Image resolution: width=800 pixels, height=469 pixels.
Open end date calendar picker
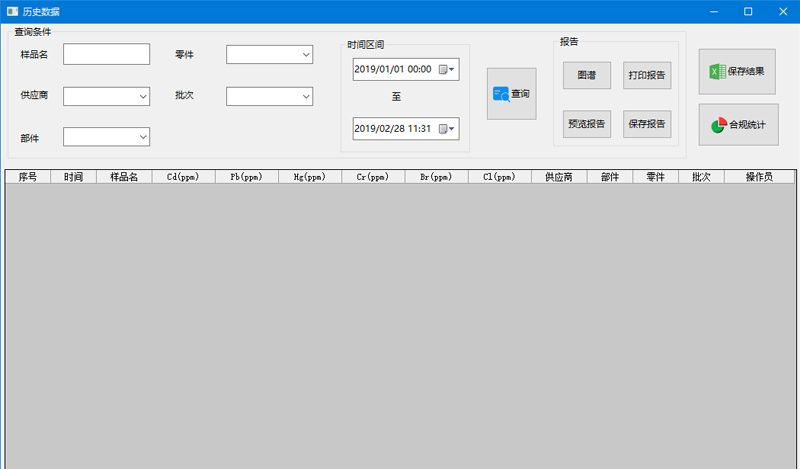pyautogui.click(x=446, y=129)
